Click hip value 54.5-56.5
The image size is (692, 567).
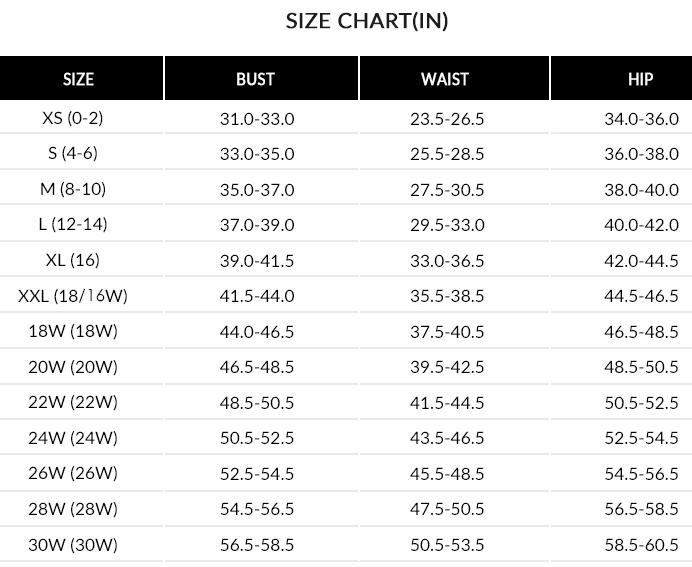(641, 474)
